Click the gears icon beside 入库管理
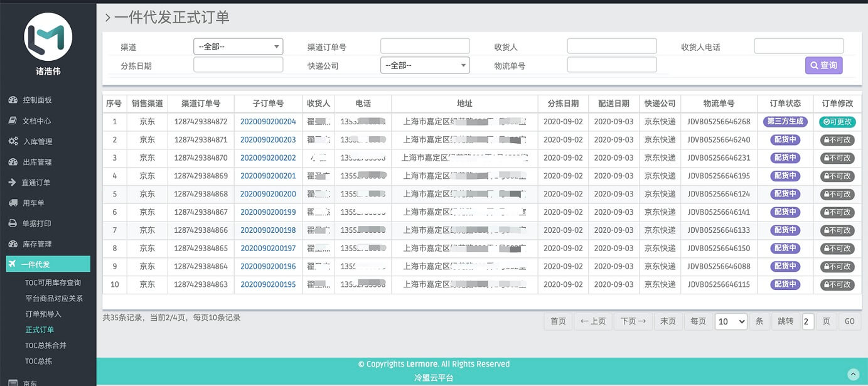Image resolution: width=868 pixels, height=386 pixels. point(13,141)
